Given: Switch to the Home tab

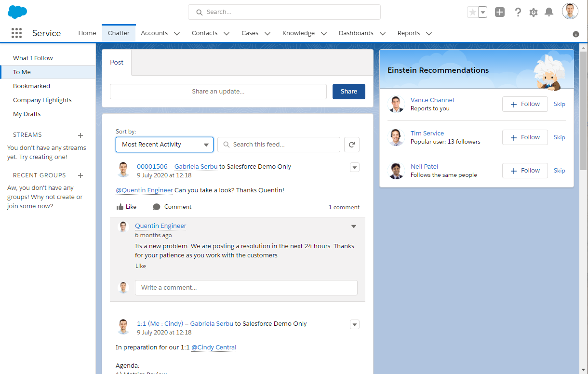Looking at the screenshot, I should (87, 33).
